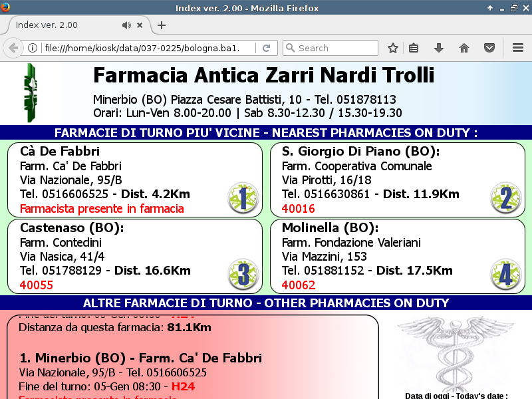Screen dimensions: 532x399
Task: Mute the tab using speaker icon
Action: 126,25
